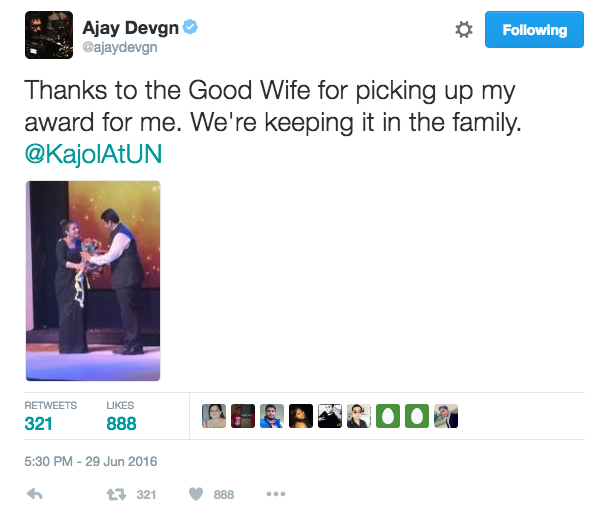Like the tweet with heart icon
The image size is (612, 529).
tap(196, 494)
